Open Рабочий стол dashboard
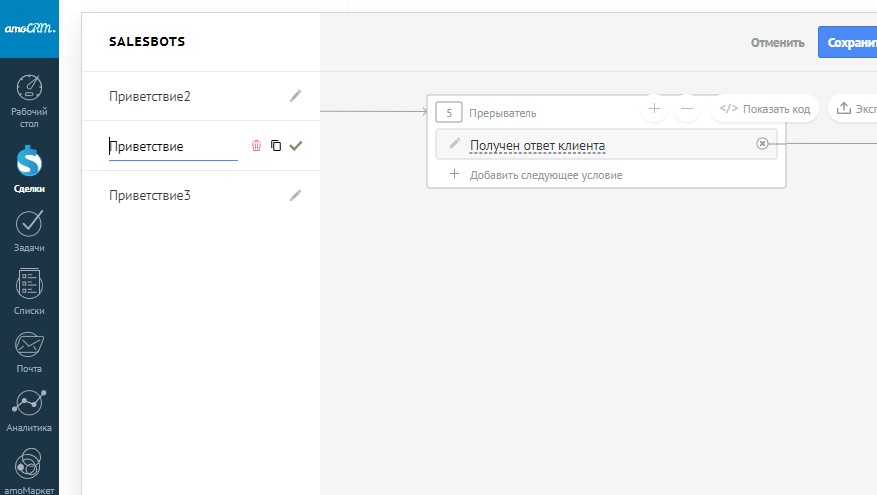The height and width of the screenshot is (495, 877). coord(29,97)
